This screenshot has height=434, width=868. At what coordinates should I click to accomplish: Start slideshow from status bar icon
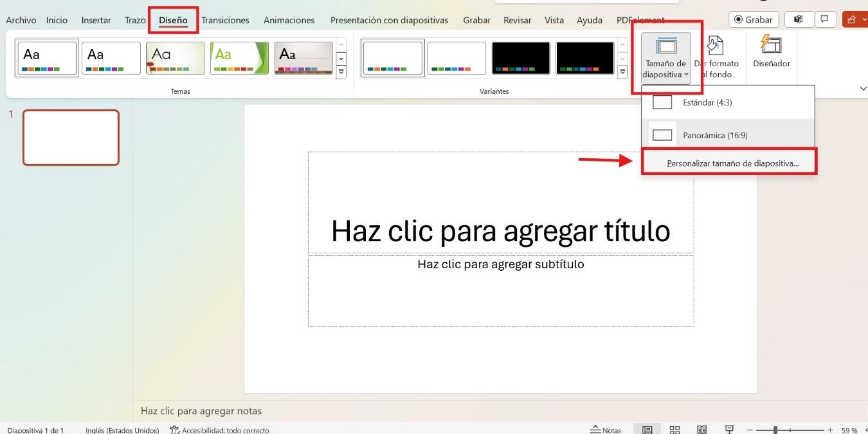pyautogui.click(x=729, y=429)
